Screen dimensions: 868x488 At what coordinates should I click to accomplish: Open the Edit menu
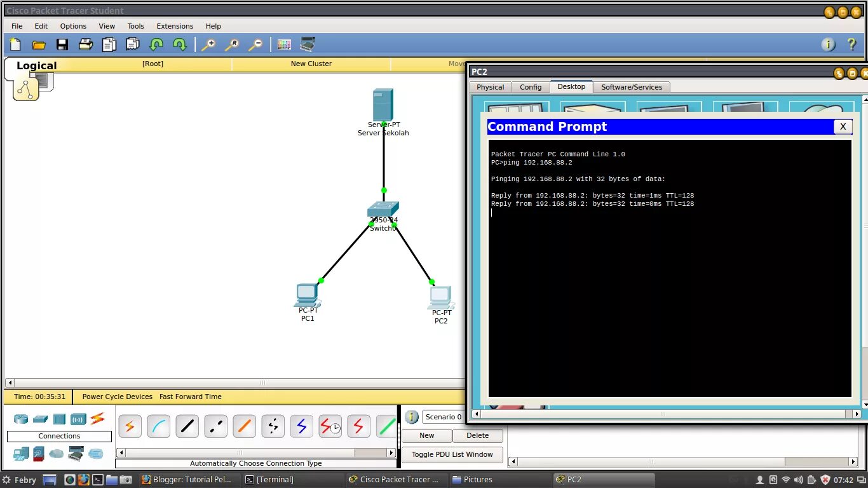pos(41,26)
